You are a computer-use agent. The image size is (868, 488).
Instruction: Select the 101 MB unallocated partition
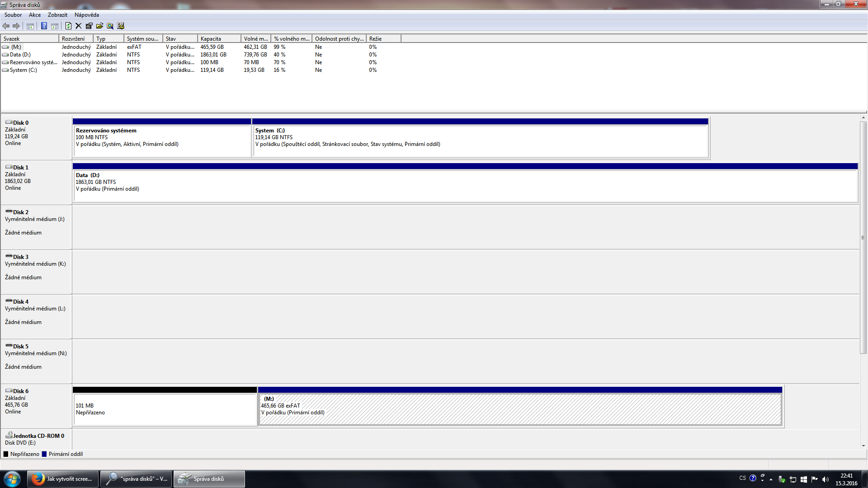pos(165,409)
